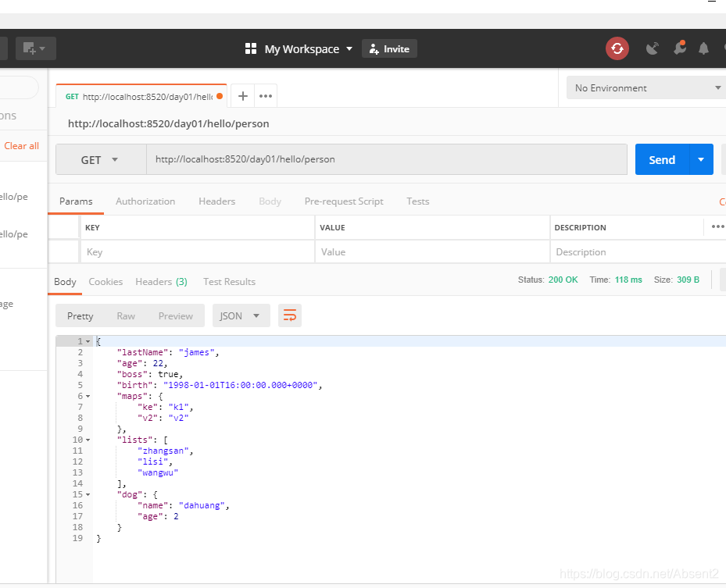The height and width of the screenshot is (588, 726).
Task: Select the response Body tab
Action: [x=65, y=282]
